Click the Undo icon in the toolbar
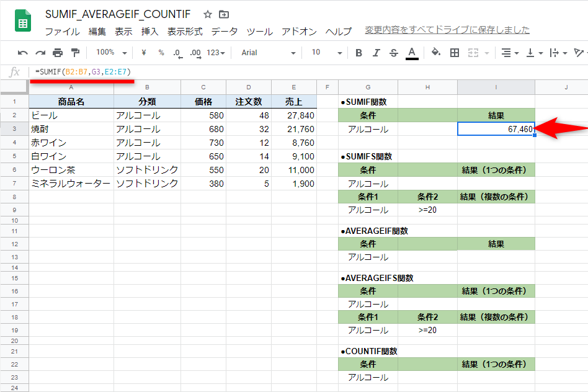The height and width of the screenshot is (392, 588). coord(21,53)
